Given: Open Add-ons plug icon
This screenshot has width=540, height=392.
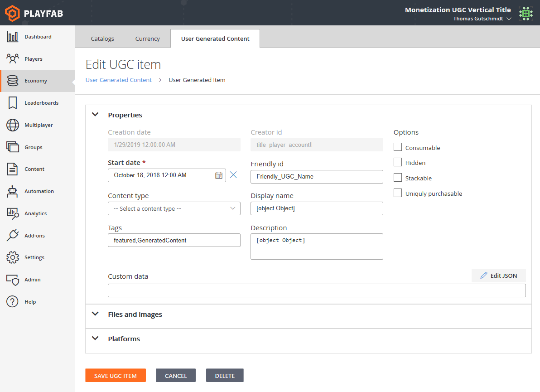Looking at the screenshot, I should (x=12, y=235).
